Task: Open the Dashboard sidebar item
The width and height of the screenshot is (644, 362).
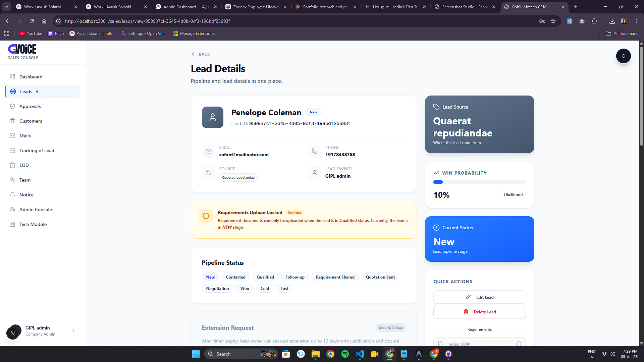Action: click(43, 77)
